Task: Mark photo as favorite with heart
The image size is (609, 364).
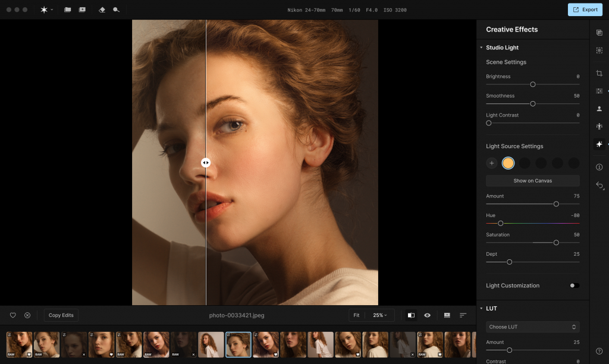Action: click(13, 315)
